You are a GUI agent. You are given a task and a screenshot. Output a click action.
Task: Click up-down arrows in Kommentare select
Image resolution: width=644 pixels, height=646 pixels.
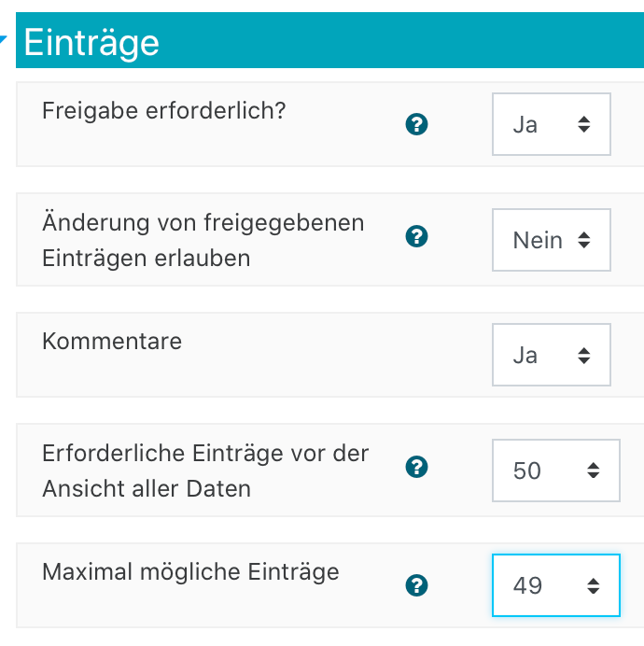coord(584,355)
